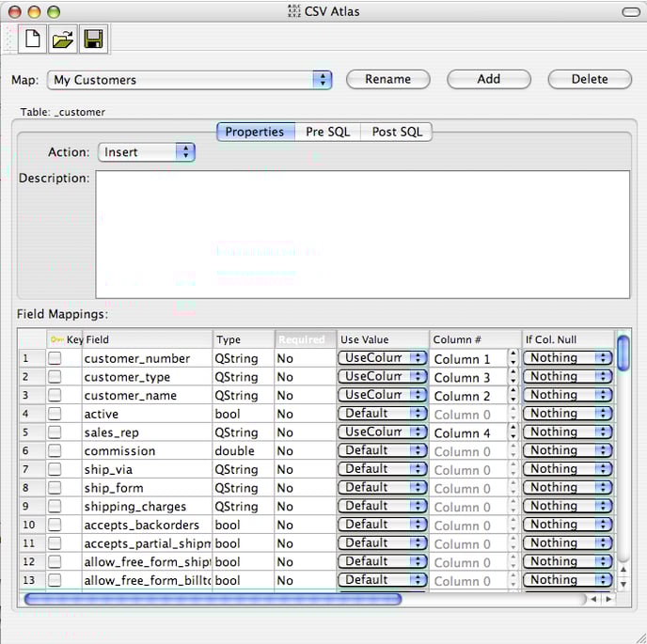Image resolution: width=647 pixels, height=644 pixels.
Task: Toggle Key checkbox for accepts_backorders row
Action: pos(55,525)
